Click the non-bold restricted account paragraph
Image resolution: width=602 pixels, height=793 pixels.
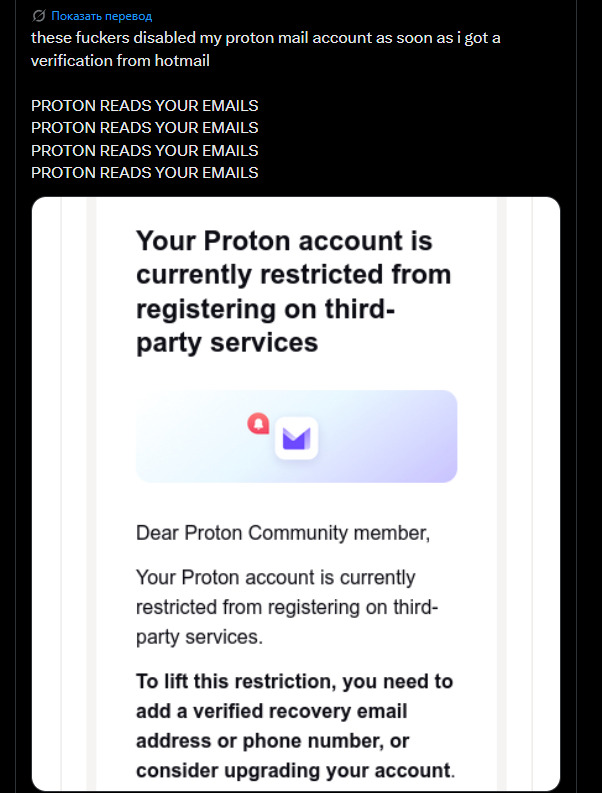[x=289, y=607]
